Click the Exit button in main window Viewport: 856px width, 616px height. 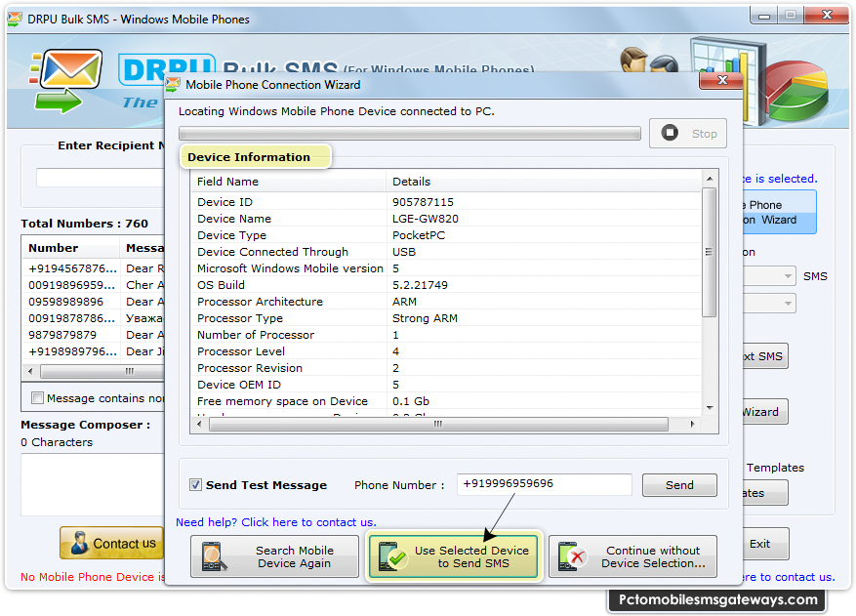(x=765, y=544)
